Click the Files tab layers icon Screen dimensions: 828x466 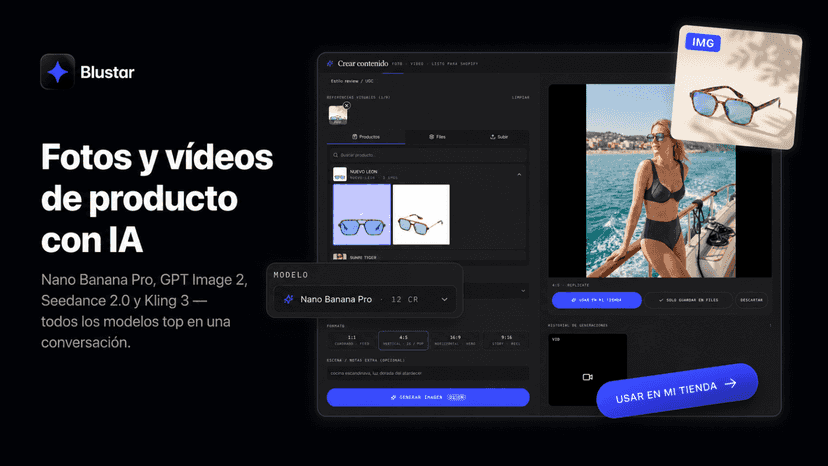click(x=431, y=137)
